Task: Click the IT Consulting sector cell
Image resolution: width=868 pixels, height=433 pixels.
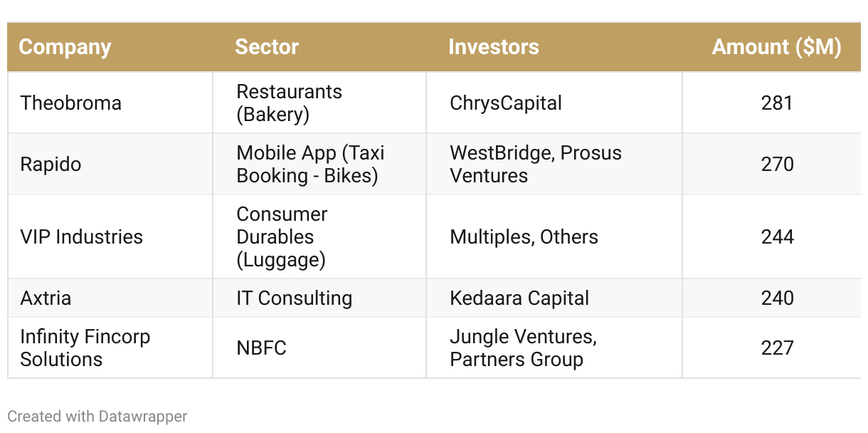Action: point(294,298)
